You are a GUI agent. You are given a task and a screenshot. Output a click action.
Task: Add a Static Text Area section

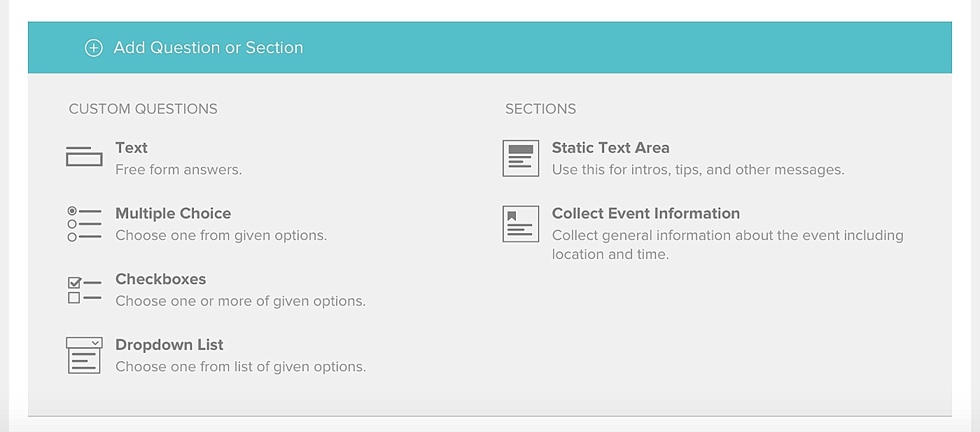610,148
